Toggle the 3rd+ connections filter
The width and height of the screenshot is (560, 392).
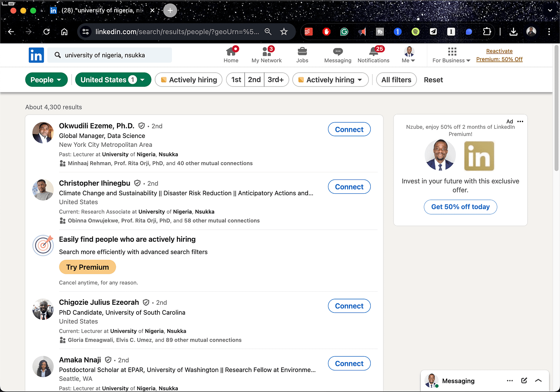coord(276,80)
